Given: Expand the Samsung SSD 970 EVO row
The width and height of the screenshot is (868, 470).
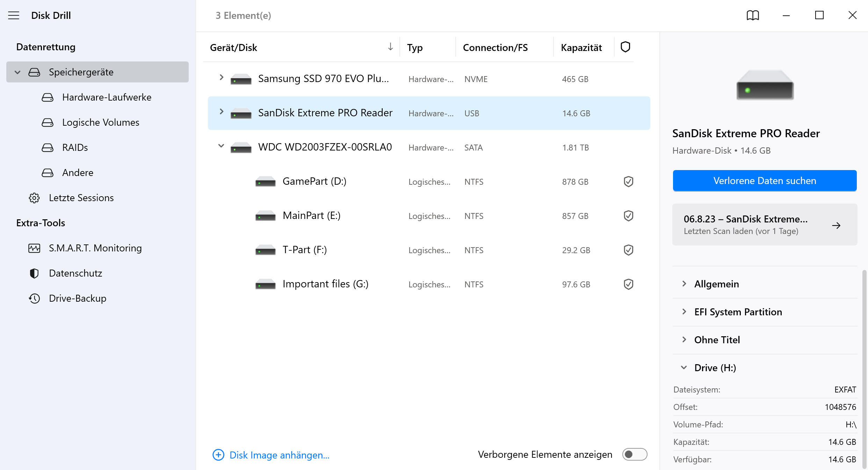Looking at the screenshot, I should pos(221,78).
